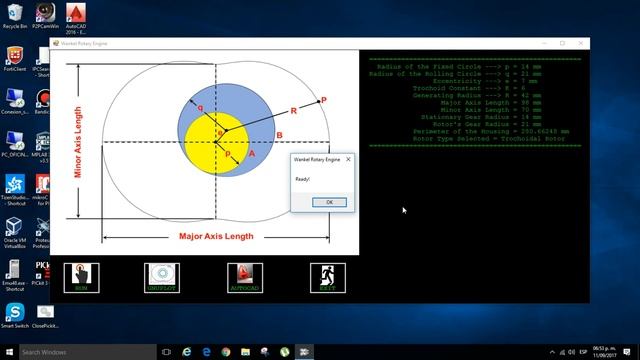Open the GNUPLOT icon button

point(162,278)
